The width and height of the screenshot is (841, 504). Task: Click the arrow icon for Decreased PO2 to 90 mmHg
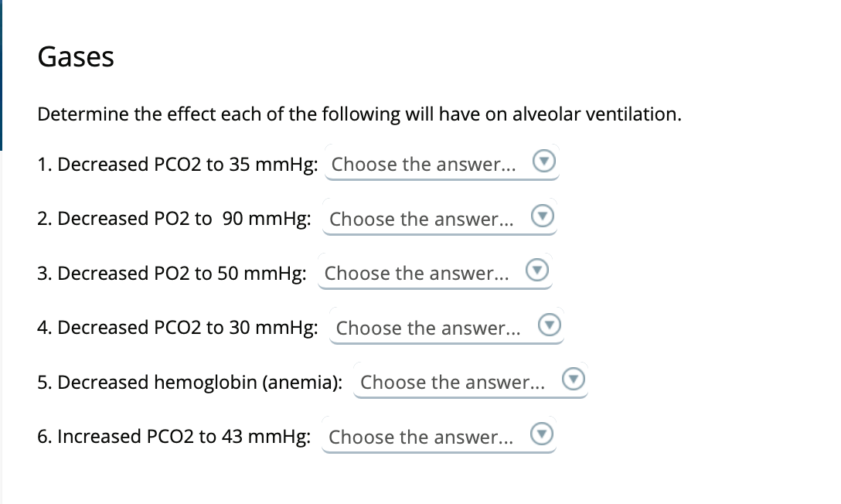pyautogui.click(x=543, y=216)
